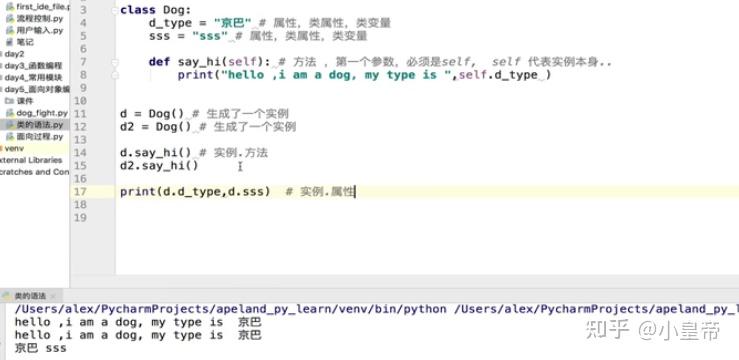Viewport: 739px width, 360px height.
Task: Click the 用户输入.py file icon
Action: click(9, 31)
